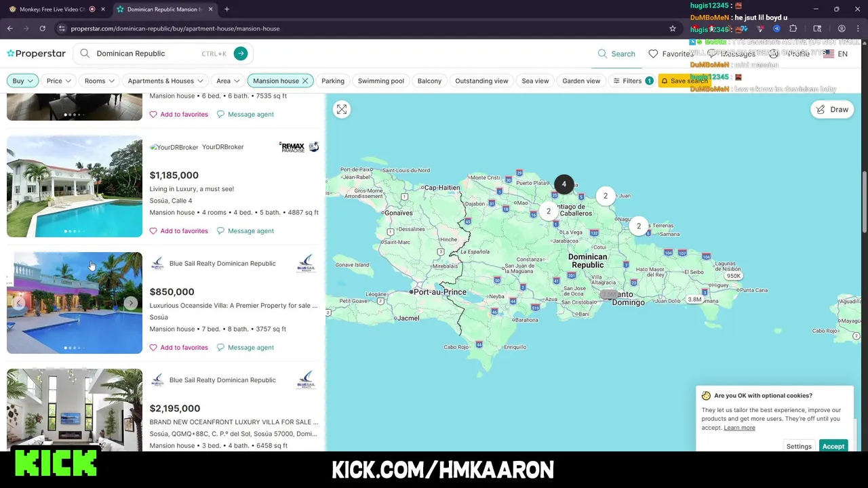Click map cluster 2 near Las Terrenas
Image resolution: width=868 pixels, height=488 pixels.
click(638, 226)
